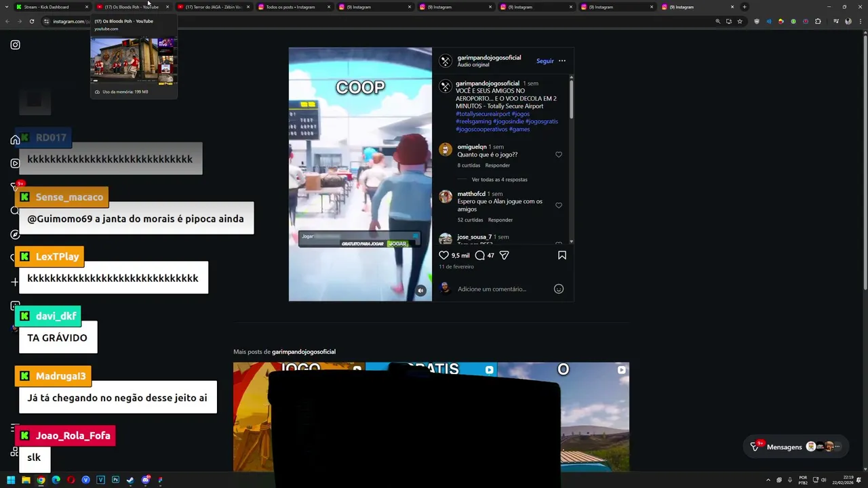Reply to omiguelqn's comment via Responder

click(498, 165)
